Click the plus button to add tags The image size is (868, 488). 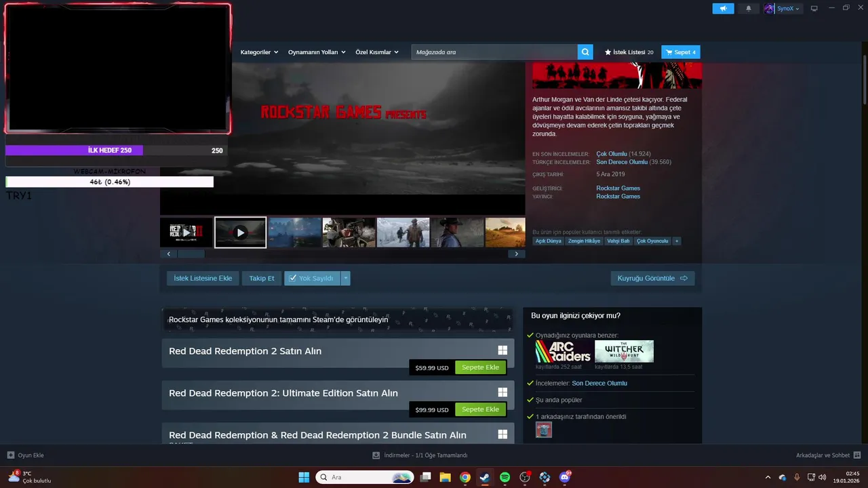676,241
